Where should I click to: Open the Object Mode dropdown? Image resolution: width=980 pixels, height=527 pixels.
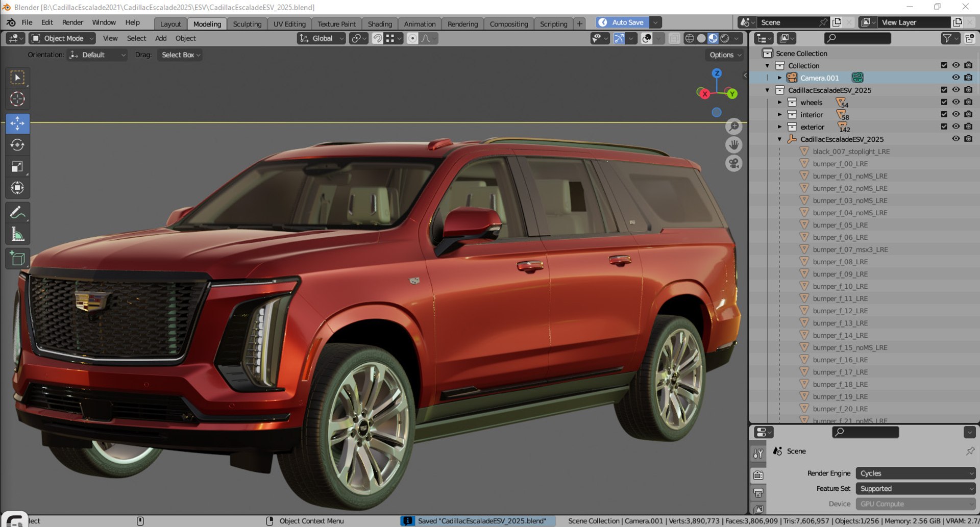click(63, 38)
